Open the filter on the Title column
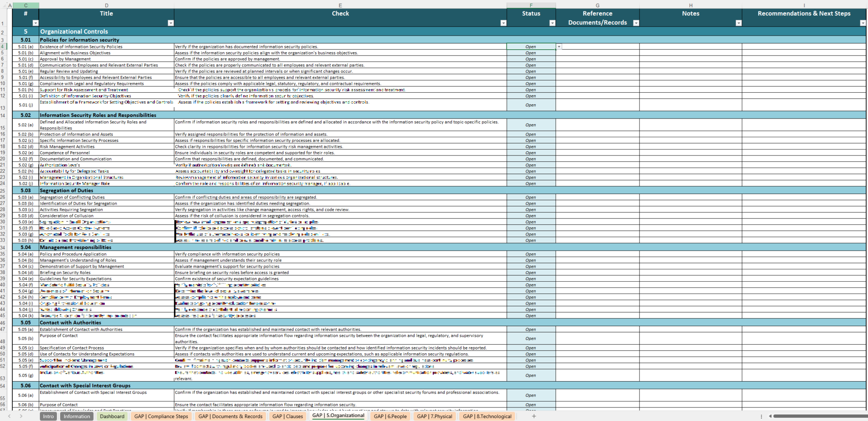Viewport: 868px width, 421px height. (171, 22)
